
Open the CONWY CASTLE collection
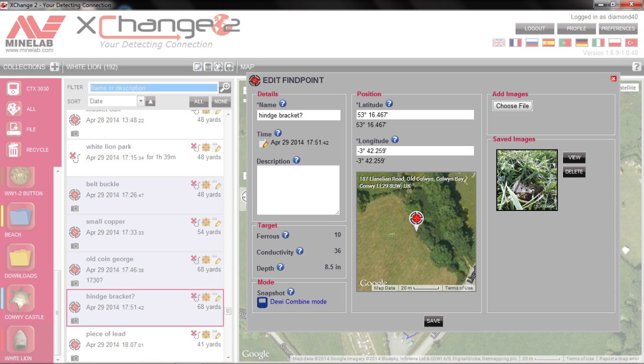21,299
